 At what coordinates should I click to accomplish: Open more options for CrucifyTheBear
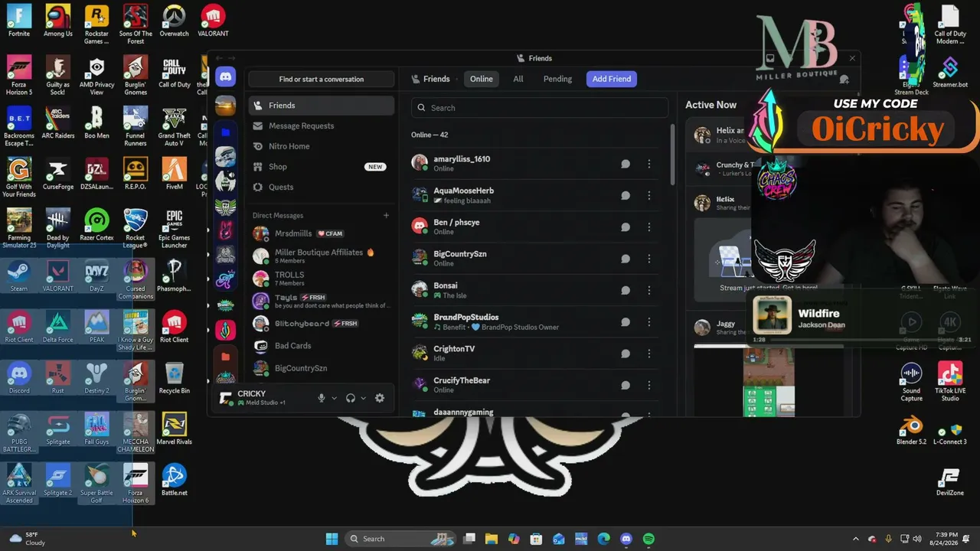tap(649, 385)
